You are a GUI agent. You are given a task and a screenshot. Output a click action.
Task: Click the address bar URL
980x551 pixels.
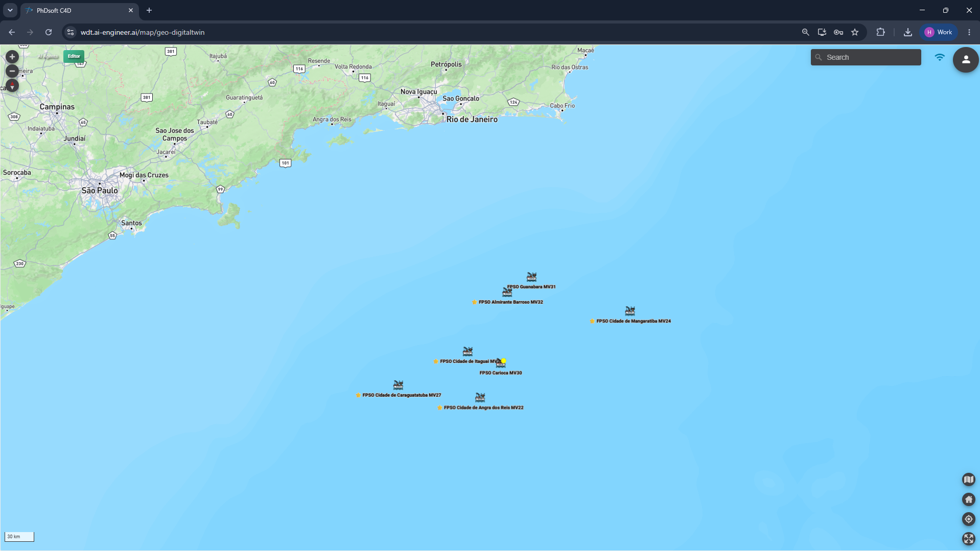[143, 32]
